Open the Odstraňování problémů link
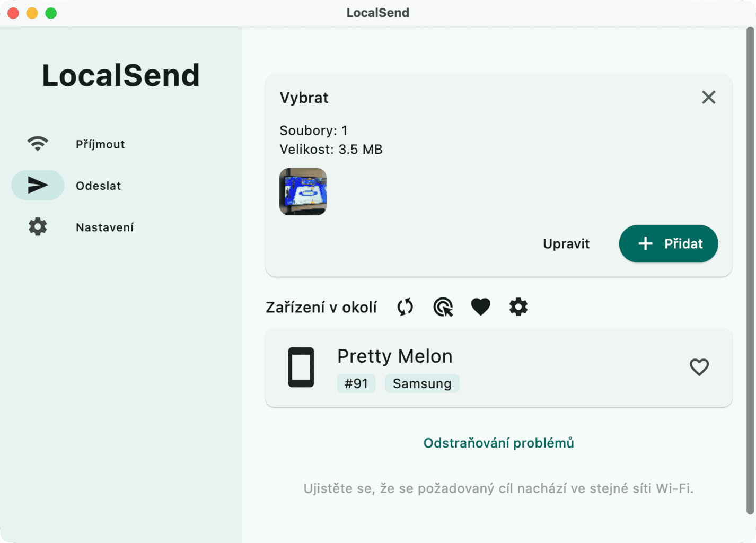Screen dimensions: 756x543 tap(498, 443)
